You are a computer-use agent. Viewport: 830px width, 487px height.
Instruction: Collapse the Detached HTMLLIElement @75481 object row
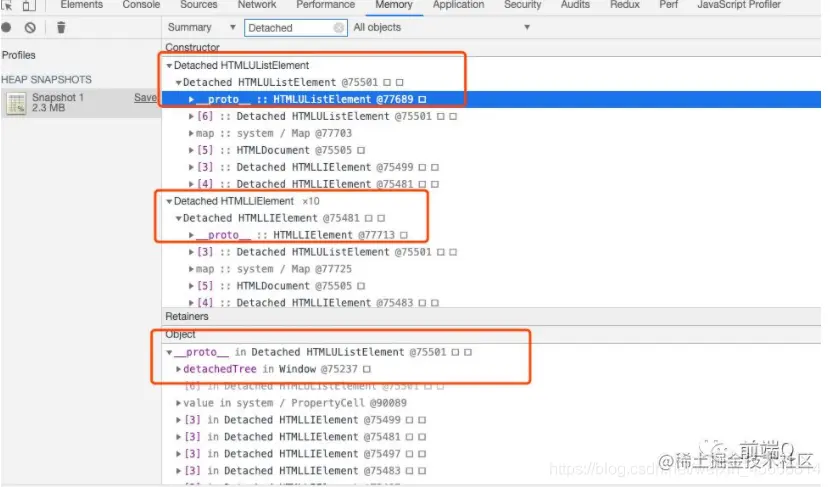(x=178, y=218)
